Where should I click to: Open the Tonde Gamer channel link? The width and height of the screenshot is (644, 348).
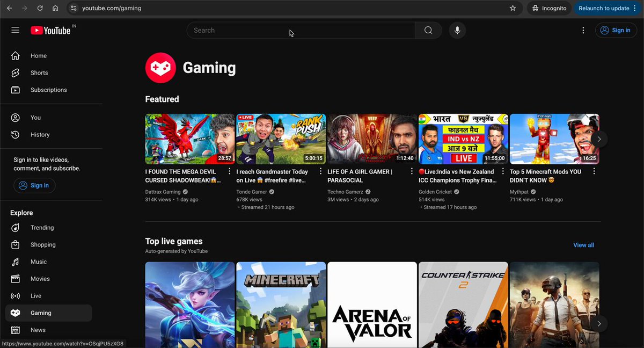pyautogui.click(x=252, y=192)
